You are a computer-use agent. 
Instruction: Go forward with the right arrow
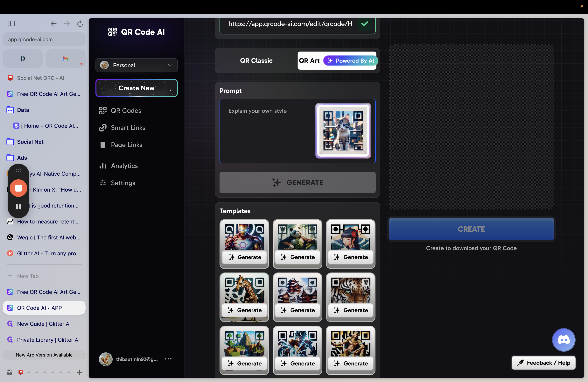point(67,24)
